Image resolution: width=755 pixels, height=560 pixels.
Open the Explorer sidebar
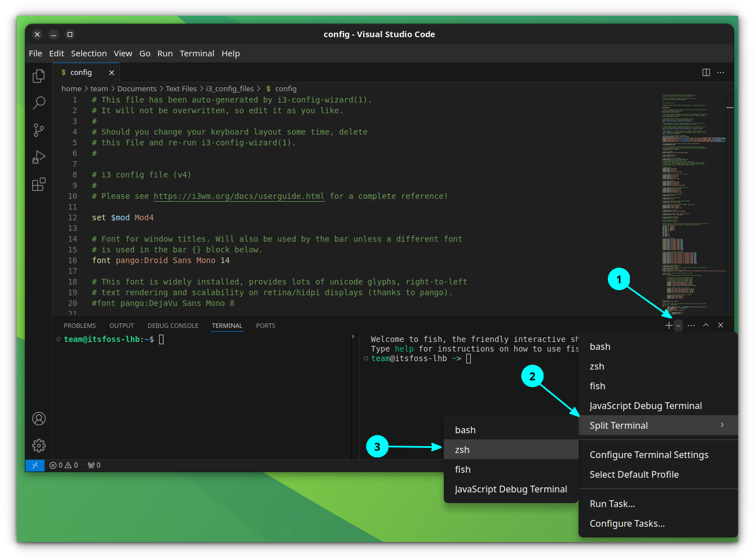click(x=38, y=75)
